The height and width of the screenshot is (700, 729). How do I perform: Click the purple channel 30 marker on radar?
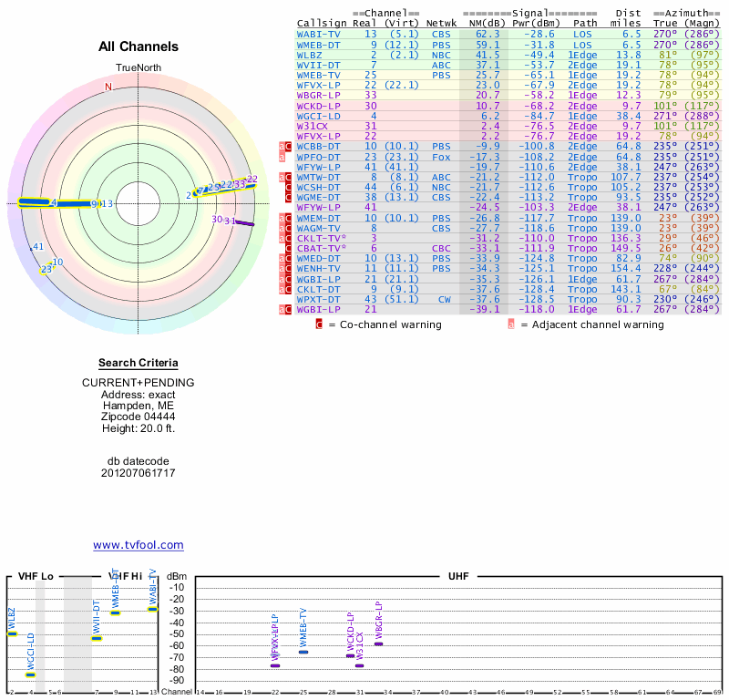click(217, 219)
